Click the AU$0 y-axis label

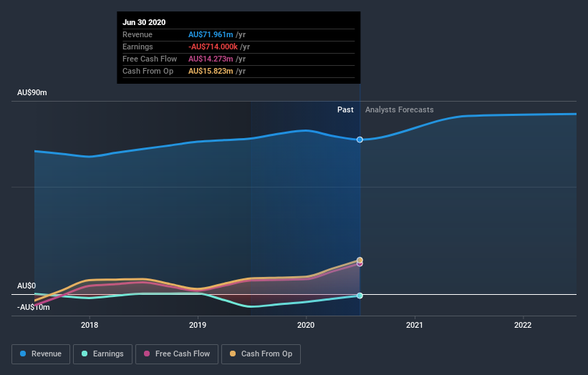click(x=26, y=286)
